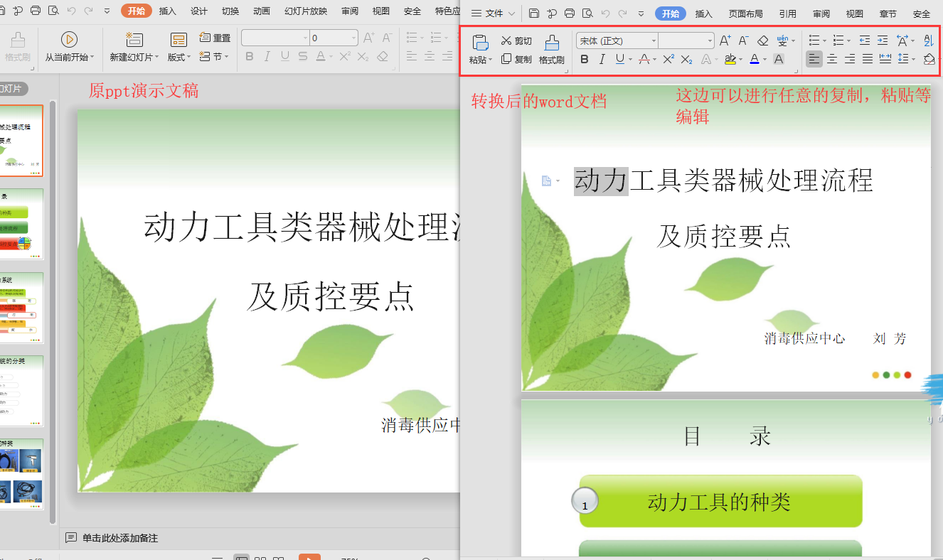Viewport: 943px width, 560px height.
Task: Select fifth slide thumbnail with photos
Action: tap(21, 473)
